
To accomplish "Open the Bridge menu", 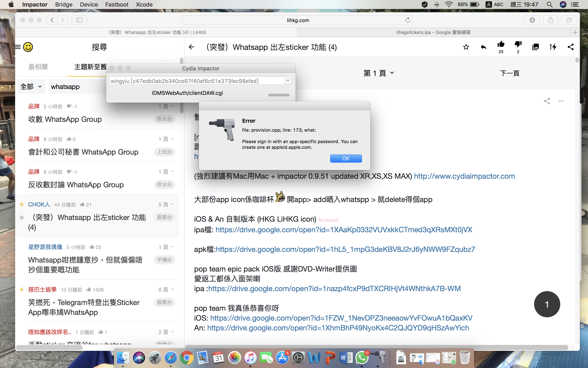I will click(x=64, y=4).
